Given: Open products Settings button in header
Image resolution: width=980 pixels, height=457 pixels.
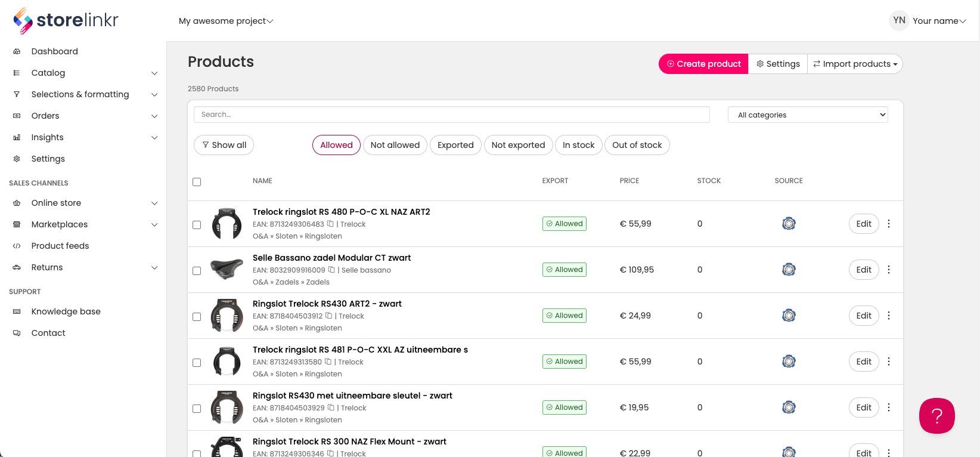Looking at the screenshot, I should [778, 64].
